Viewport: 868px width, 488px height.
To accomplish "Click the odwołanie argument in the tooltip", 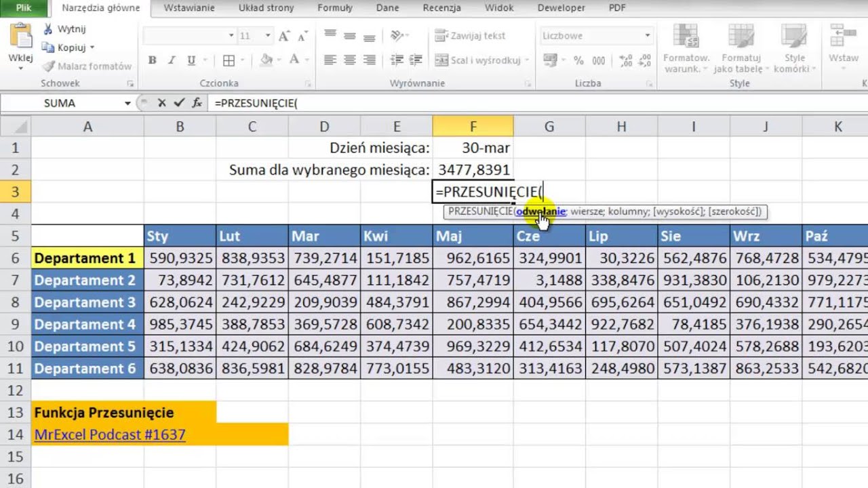I will [x=540, y=211].
